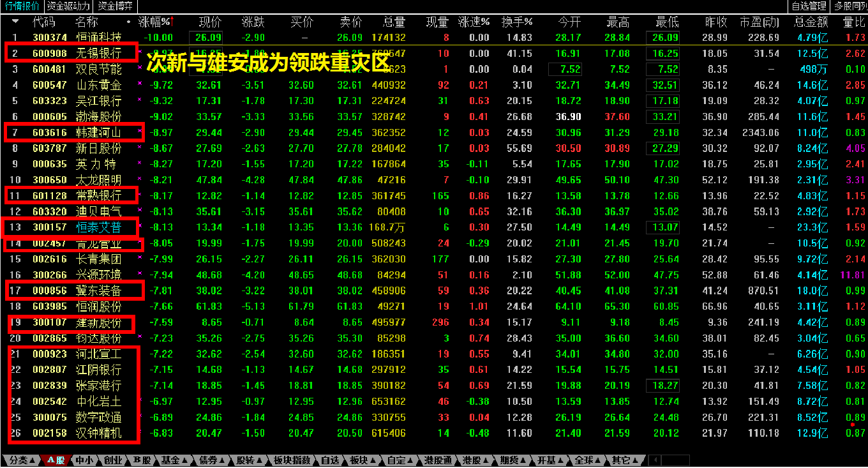Select stock row 双良节能
This screenshot has width=868, height=468.
(434, 69)
